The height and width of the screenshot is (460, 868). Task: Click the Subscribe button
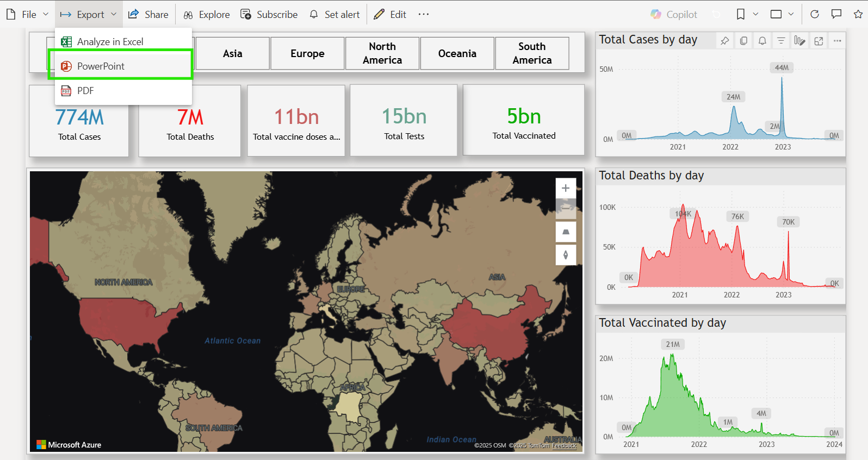[269, 14]
